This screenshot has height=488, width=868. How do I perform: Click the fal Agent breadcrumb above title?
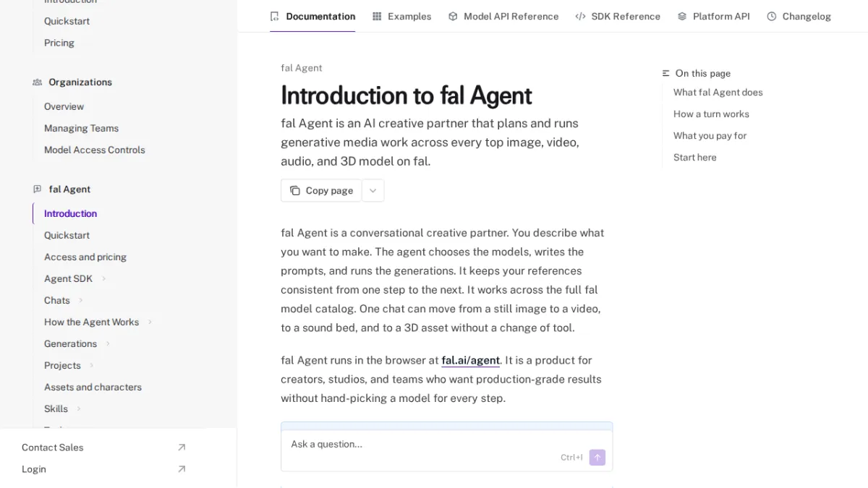[x=302, y=68]
